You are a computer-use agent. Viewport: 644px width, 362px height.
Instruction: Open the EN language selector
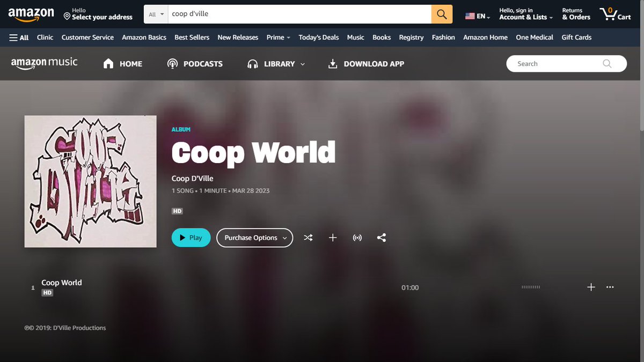pos(478,16)
